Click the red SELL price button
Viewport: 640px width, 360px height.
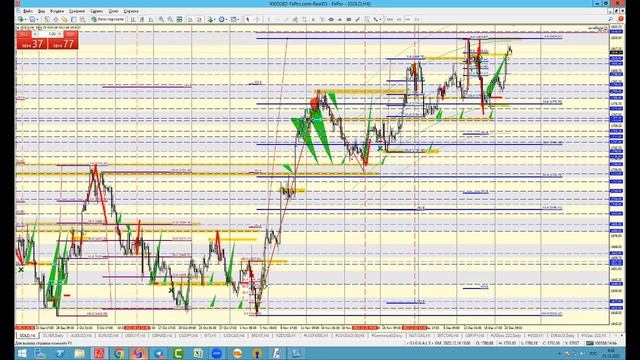(32, 43)
